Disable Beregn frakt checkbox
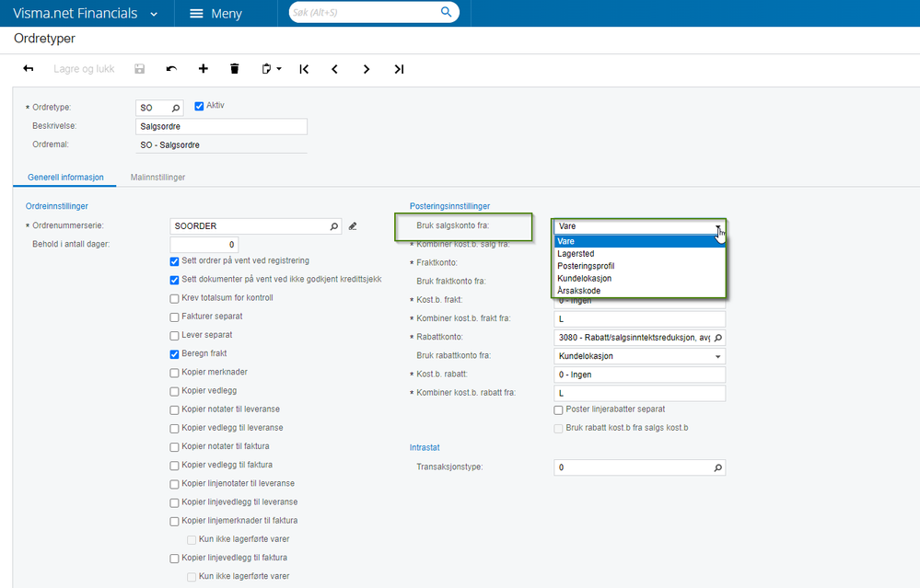The image size is (920, 588). (174, 354)
